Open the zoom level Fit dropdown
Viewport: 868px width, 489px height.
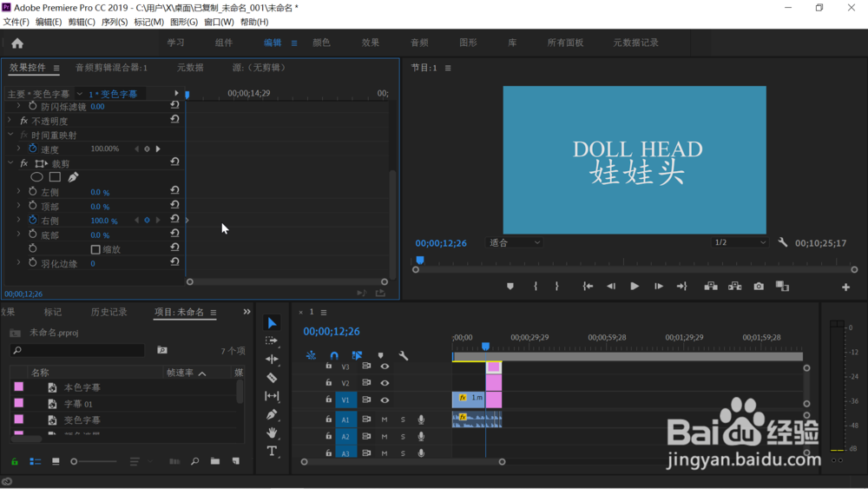pos(514,242)
